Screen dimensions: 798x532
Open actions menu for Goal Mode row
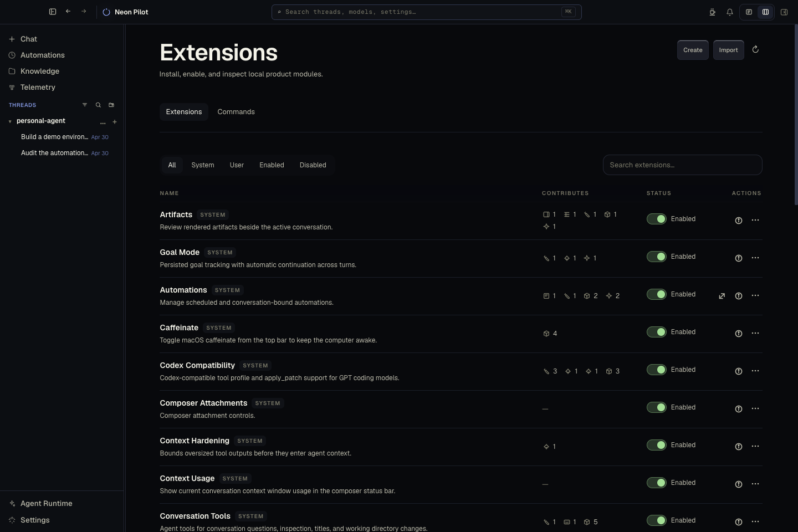tap(755, 258)
